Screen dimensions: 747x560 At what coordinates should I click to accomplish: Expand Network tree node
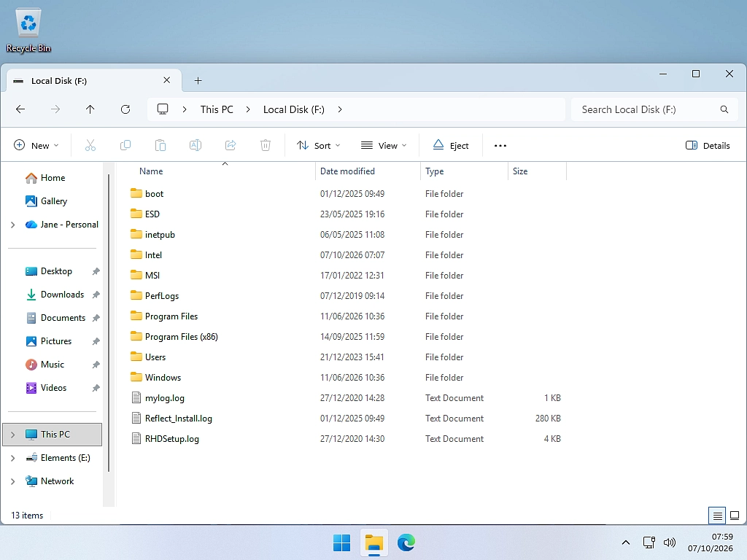click(13, 481)
